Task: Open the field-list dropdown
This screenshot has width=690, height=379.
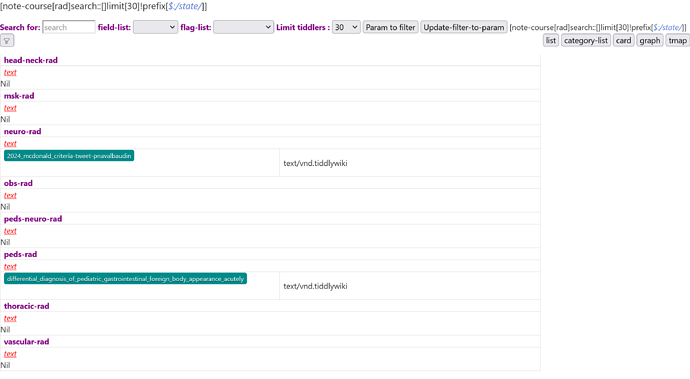Action: [155, 27]
